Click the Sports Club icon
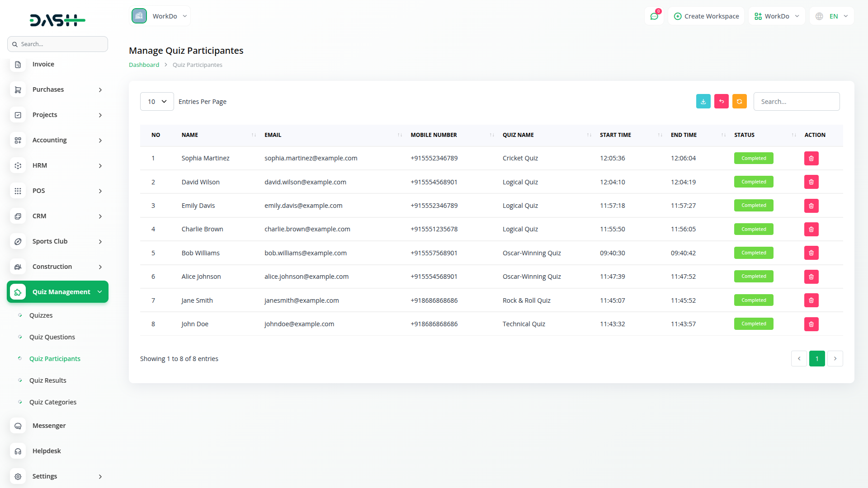The width and height of the screenshot is (868, 488). click(18, 241)
